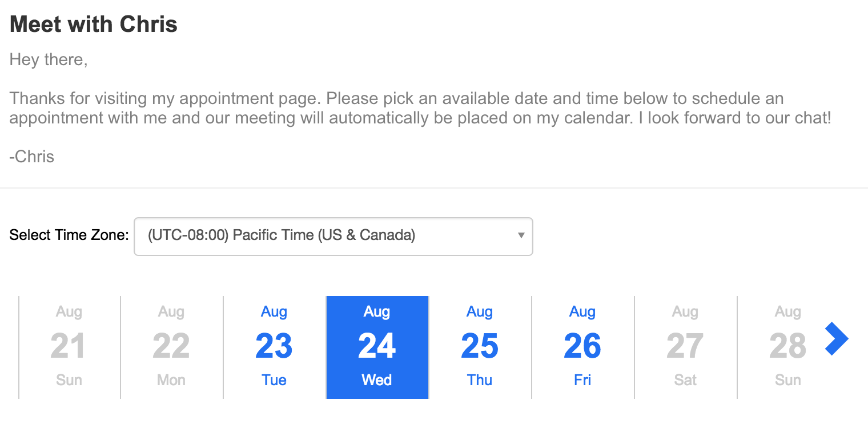Click the "Meet with Chris" heading

coord(94,25)
